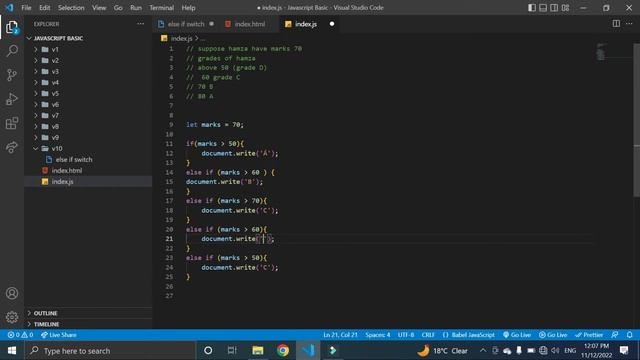Open the Help menu
This screenshot has width=640, height=360.
coord(188,8)
